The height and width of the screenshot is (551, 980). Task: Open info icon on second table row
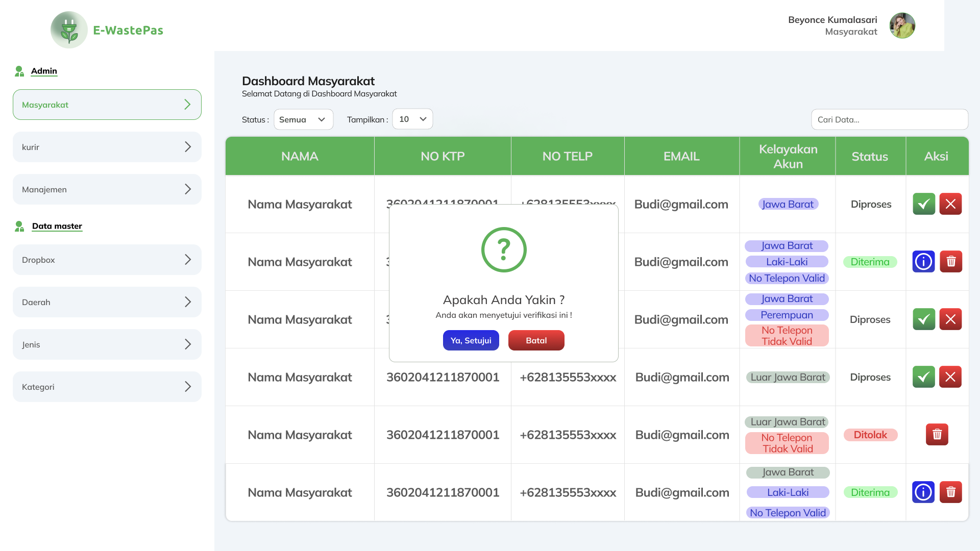(x=923, y=262)
